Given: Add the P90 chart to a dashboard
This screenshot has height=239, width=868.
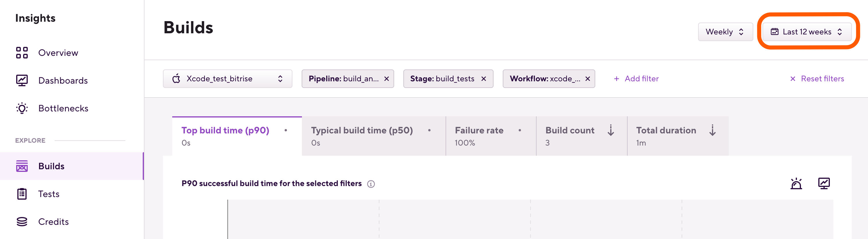Looking at the screenshot, I should click(824, 183).
